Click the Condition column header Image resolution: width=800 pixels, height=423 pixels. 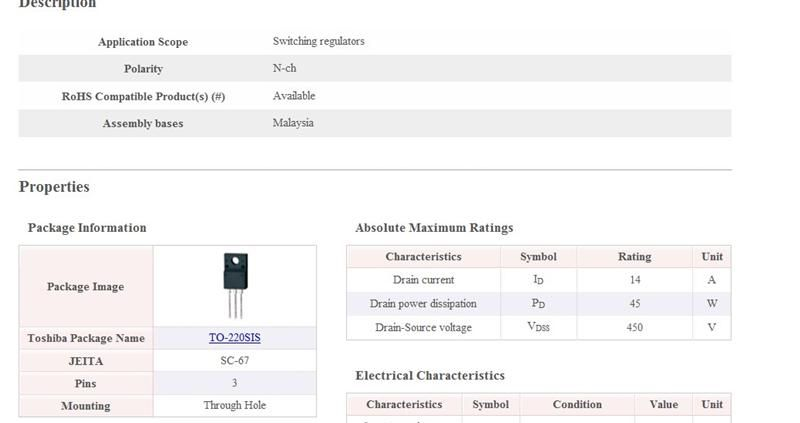tap(577, 405)
